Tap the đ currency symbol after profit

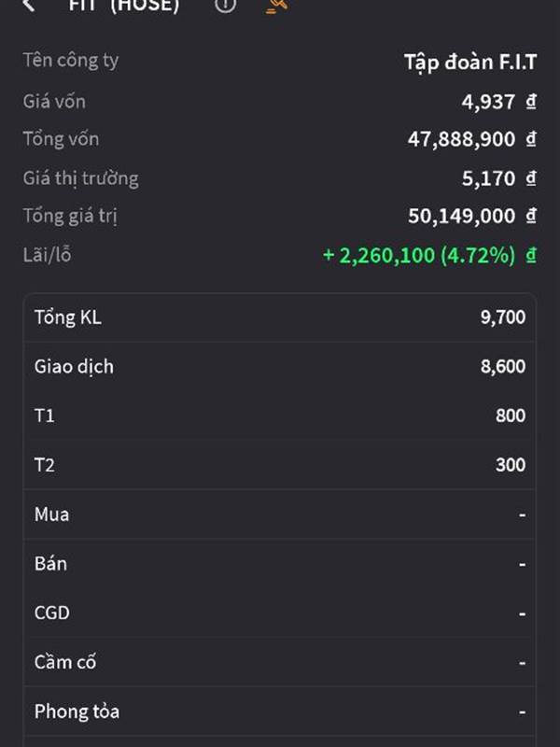pyautogui.click(x=531, y=255)
